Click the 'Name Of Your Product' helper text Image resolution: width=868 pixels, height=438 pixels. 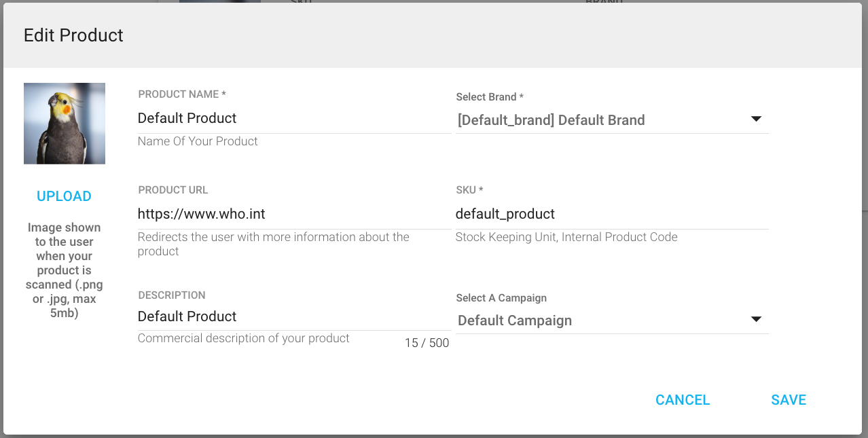click(198, 141)
